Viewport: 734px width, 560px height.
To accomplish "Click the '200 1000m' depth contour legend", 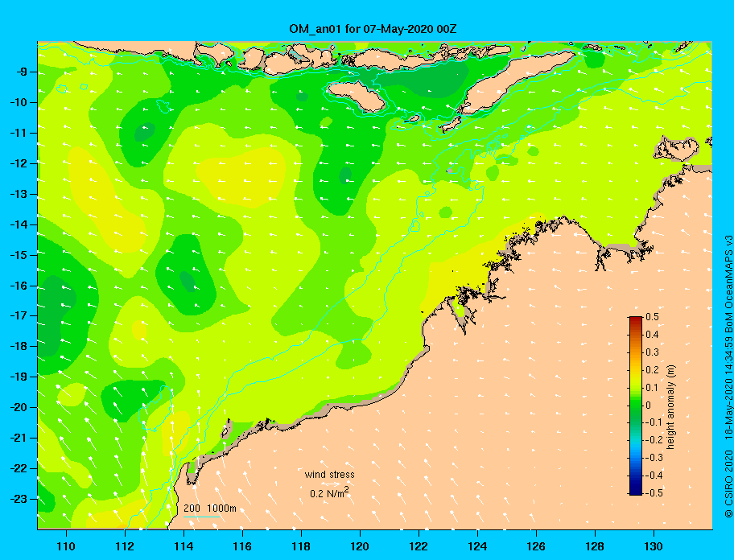I will [x=210, y=509].
